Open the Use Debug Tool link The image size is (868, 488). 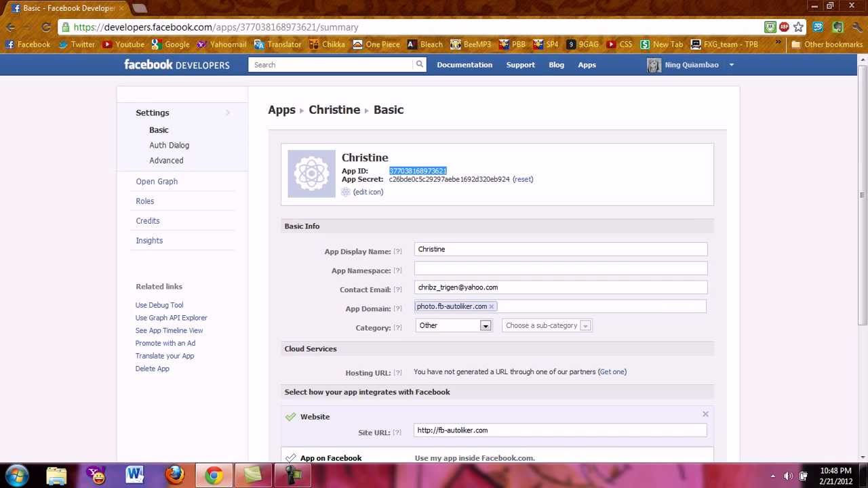click(x=159, y=305)
